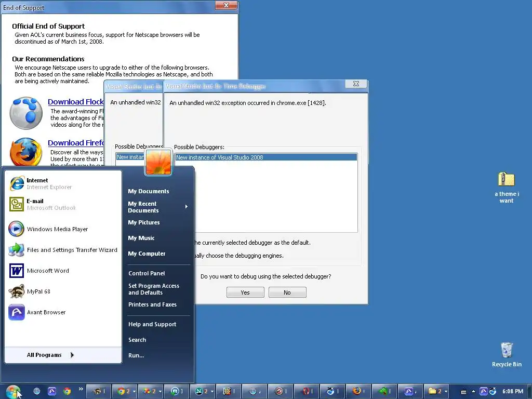Switch to the orange grid icon taskbar button
This screenshot has width=532, height=399.
(229, 391)
